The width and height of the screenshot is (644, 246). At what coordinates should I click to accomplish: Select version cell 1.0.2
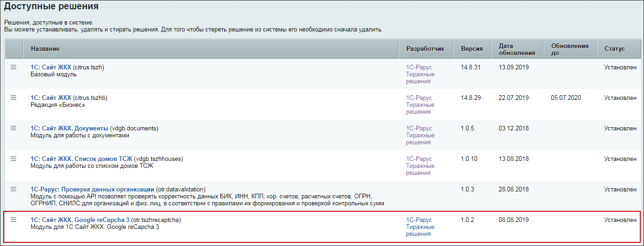pos(467,220)
